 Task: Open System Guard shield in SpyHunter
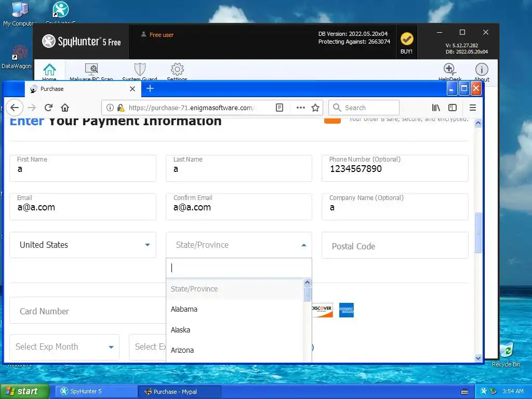pyautogui.click(x=139, y=72)
